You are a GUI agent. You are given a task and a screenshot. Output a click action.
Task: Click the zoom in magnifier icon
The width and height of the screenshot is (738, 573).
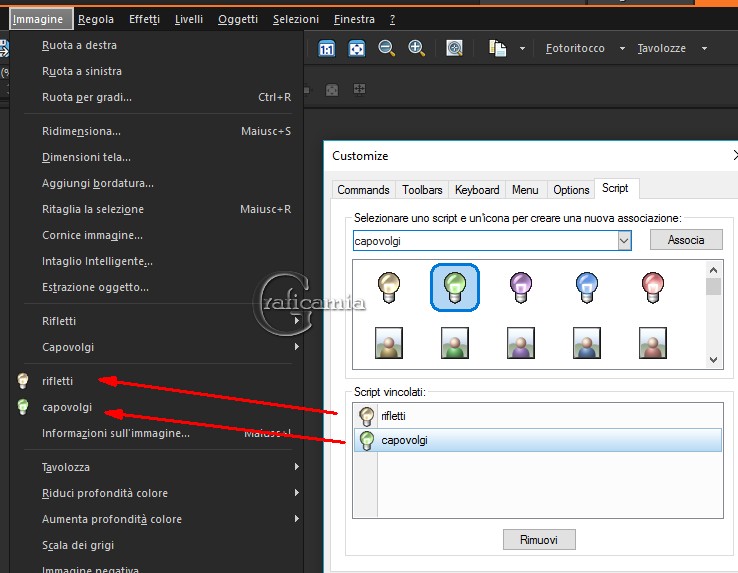pos(417,48)
